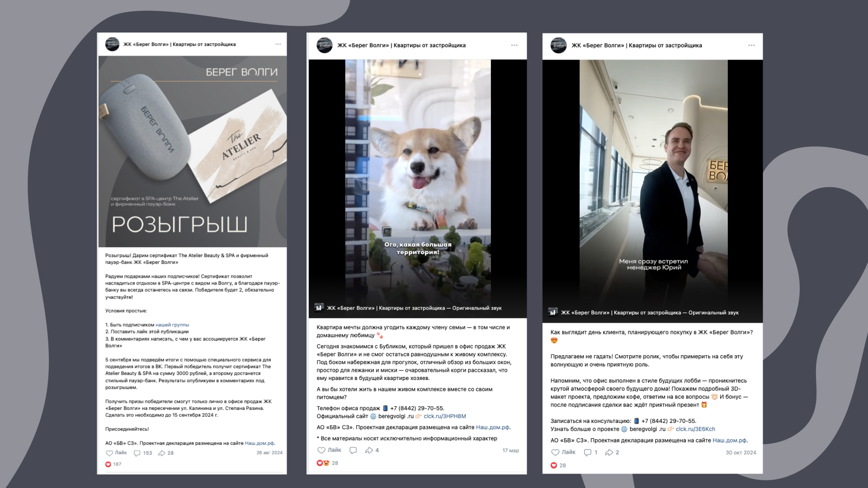Like the giveaway post
Viewport: 868px width, 488px height.
pos(116,453)
